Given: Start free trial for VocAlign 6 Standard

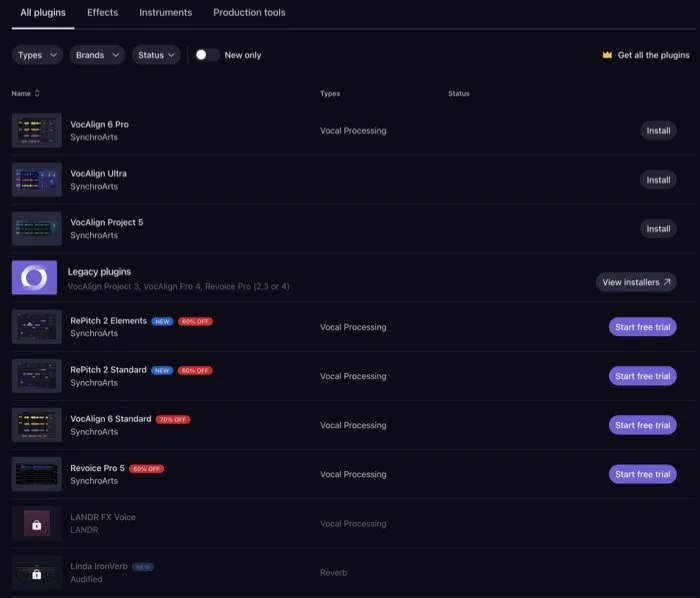Looking at the screenshot, I should coord(642,425).
